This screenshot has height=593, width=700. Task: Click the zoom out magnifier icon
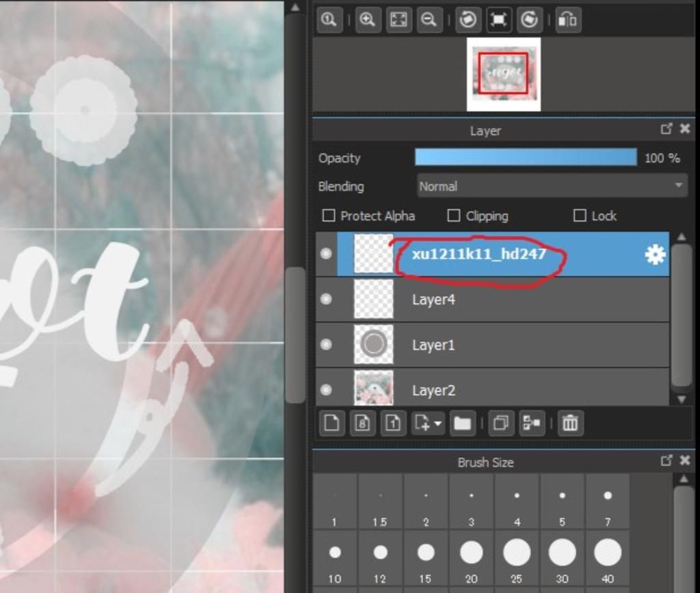point(429,20)
